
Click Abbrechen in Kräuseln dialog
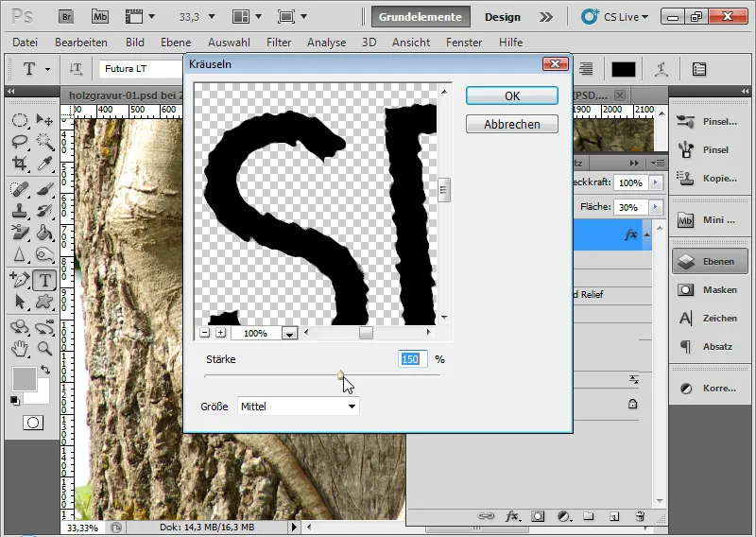coord(512,124)
